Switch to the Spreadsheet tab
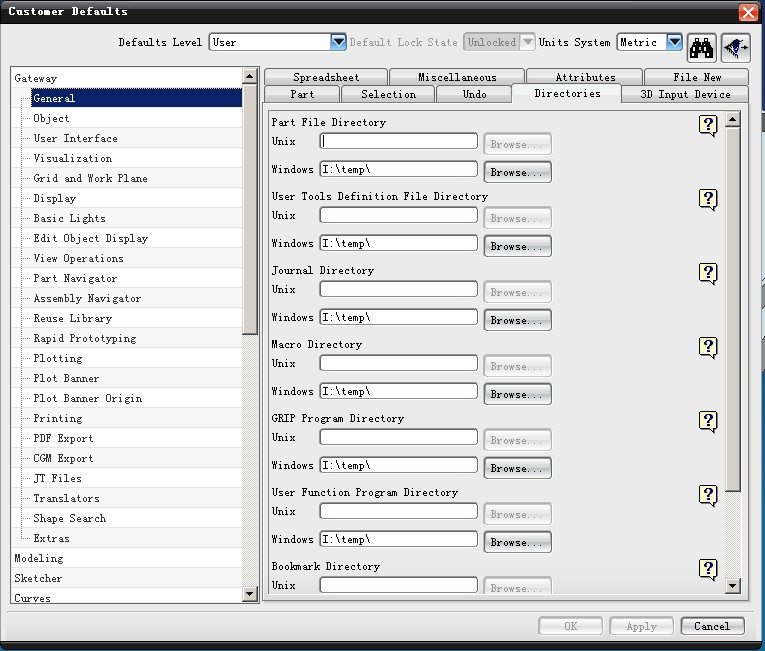This screenshot has width=765, height=651. click(326, 77)
